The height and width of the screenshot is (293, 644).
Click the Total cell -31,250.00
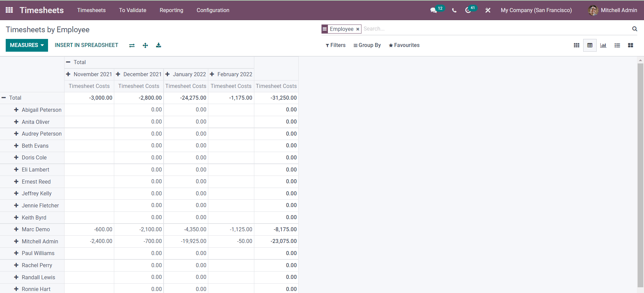point(276,98)
